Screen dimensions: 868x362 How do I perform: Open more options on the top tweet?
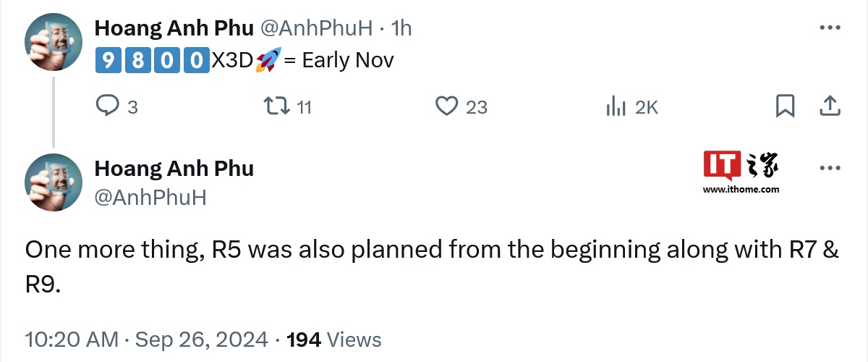pyautogui.click(x=829, y=28)
